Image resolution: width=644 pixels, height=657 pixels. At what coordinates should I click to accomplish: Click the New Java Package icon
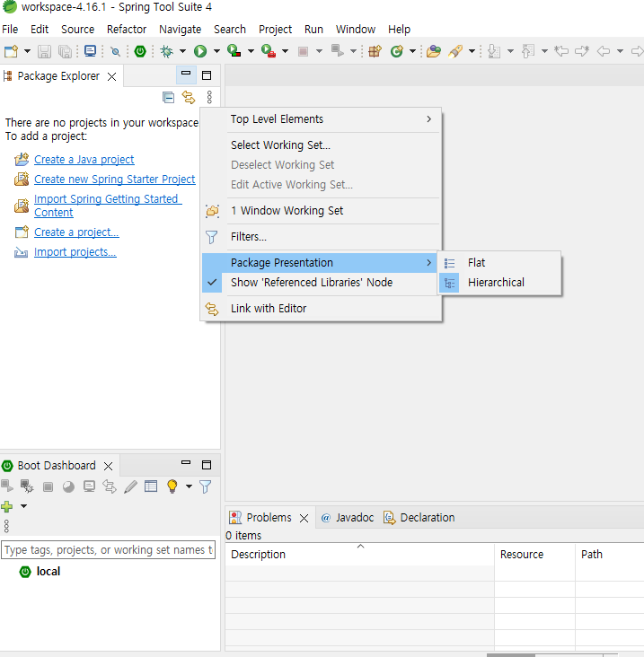(375, 51)
